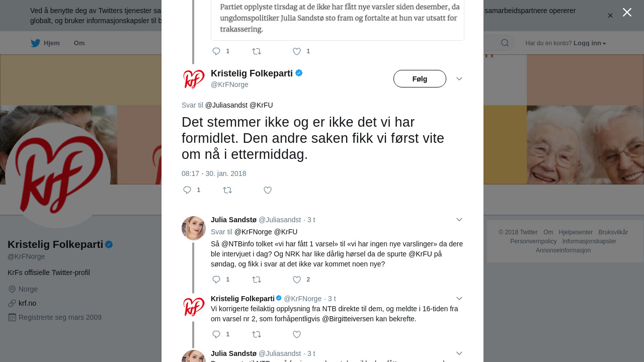Open the Logg inn dropdown
The height and width of the screenshot is (362, 644).
[x=590, y=43]
